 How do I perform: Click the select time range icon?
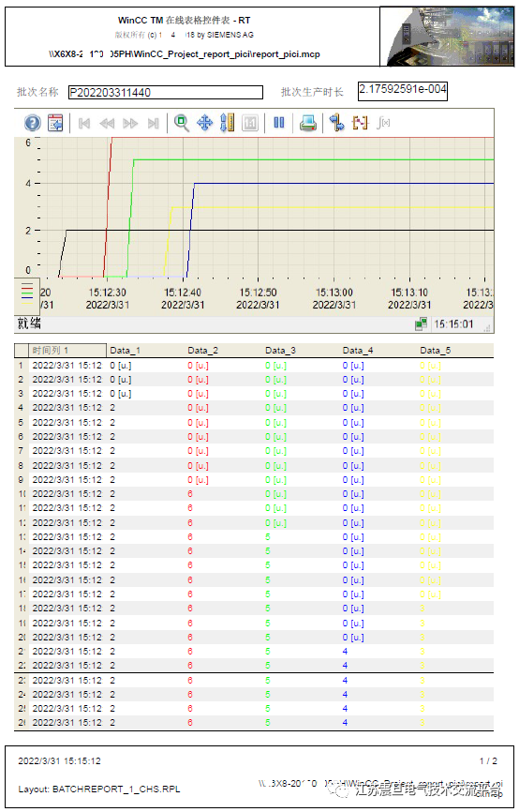click(x=337, y=123)
